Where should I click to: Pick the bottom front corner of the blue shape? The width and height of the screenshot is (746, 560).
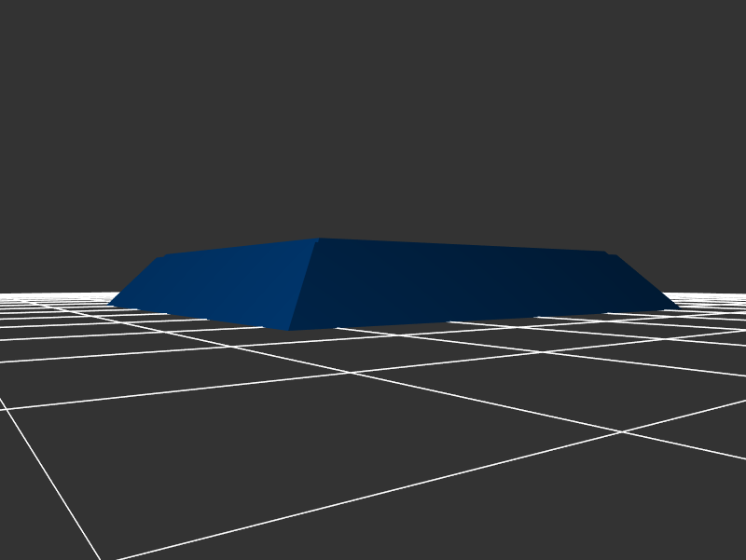[289, 330]
